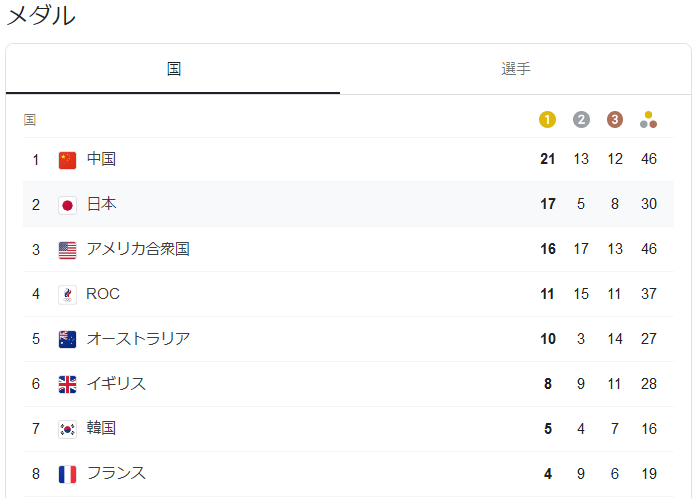Click the bronze medal column icon
The width and height of the screenshot is (692, 498).
click(614, 120)
